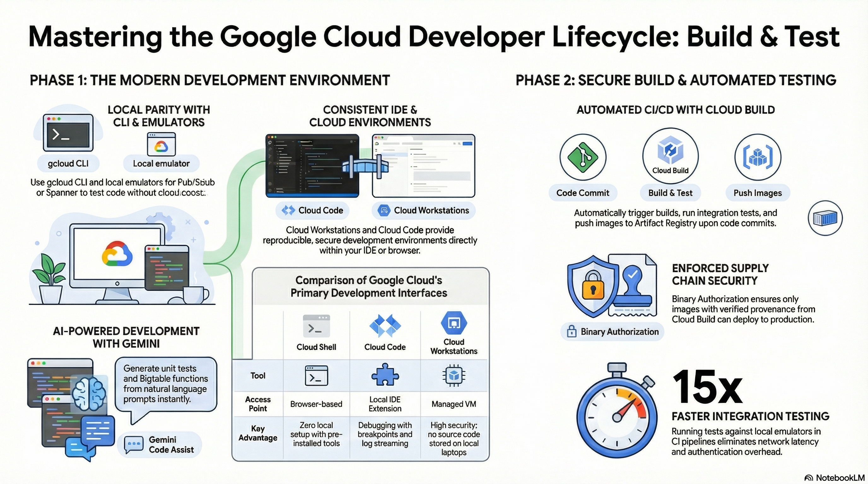Screen dimensions: 868x484
Task: Click the Cloud Workstations hexagon icon in table
Action: tap(454, 323)
